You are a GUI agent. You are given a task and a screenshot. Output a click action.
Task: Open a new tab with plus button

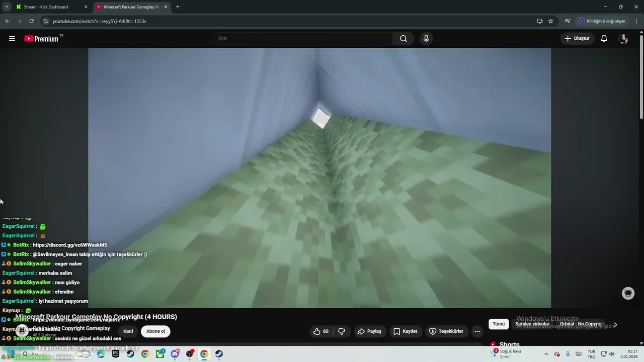[178, 7]
